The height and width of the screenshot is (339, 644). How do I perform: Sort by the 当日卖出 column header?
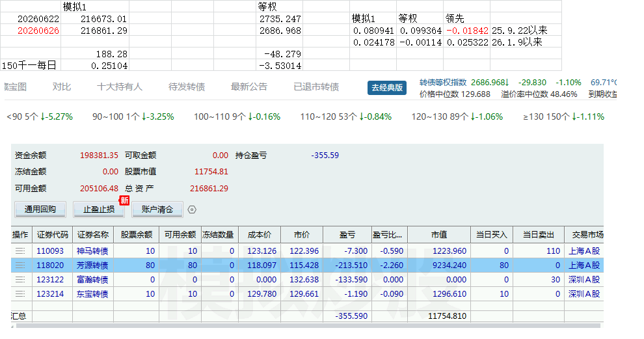(539, 235)
